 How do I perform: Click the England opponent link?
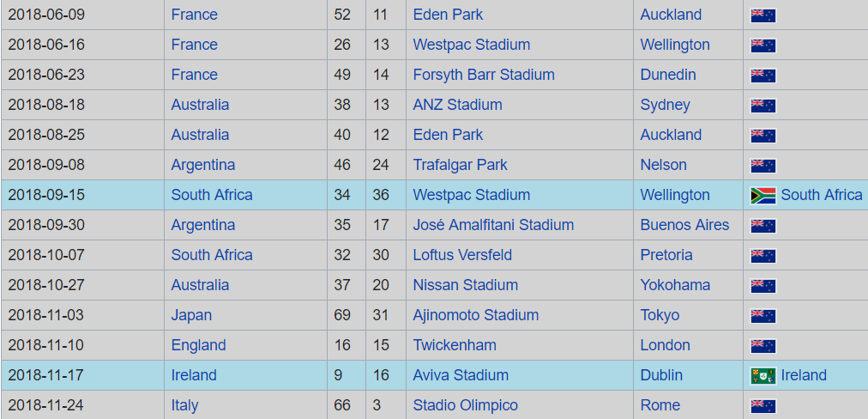(198, 345)
